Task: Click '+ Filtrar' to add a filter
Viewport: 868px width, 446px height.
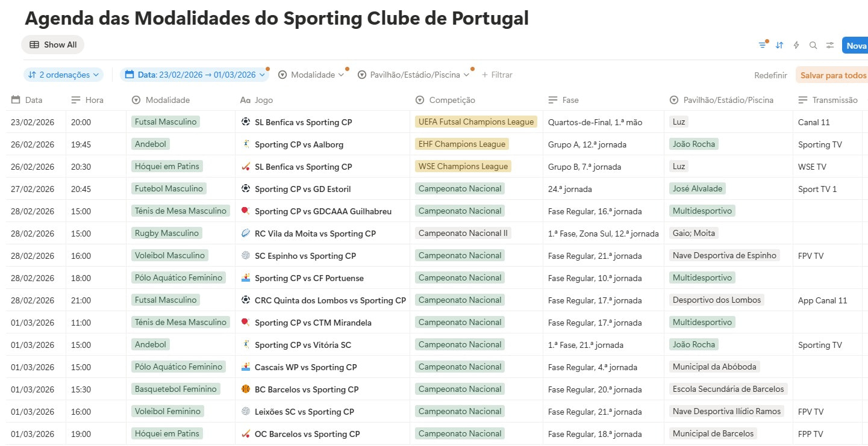Action: (497, 75)
